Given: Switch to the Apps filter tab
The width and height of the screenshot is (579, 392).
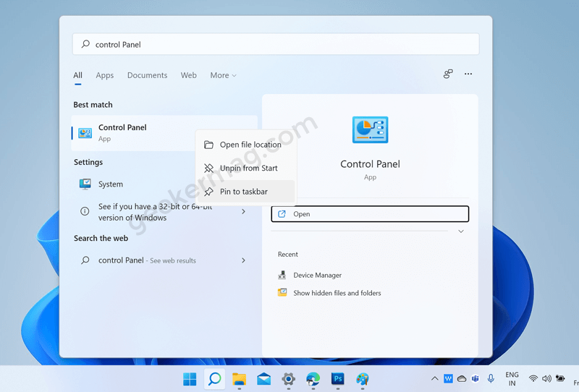Looking at the screenshot, I should tap(104, 75).
